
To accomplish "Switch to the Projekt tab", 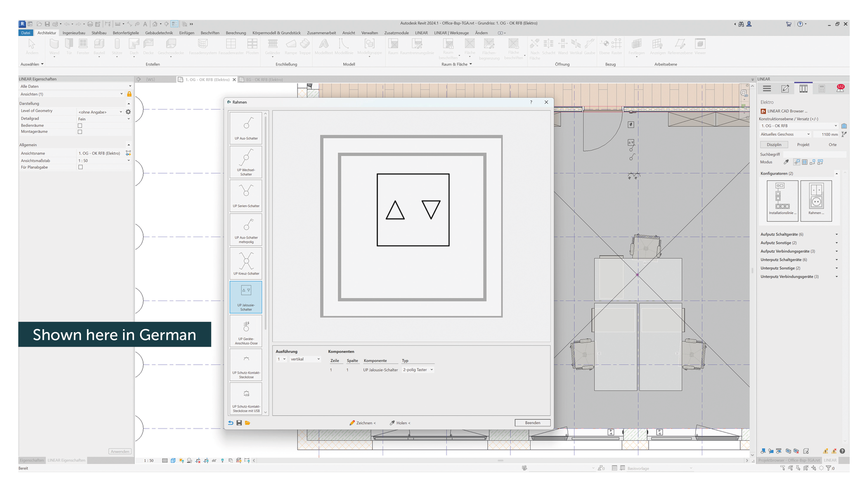I will [x=803, y=145].
